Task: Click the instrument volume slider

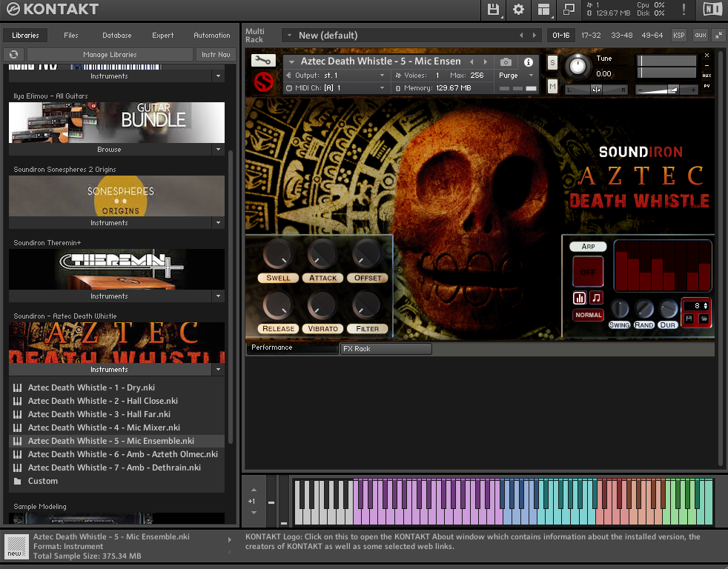Action: (x=666, y=90)
